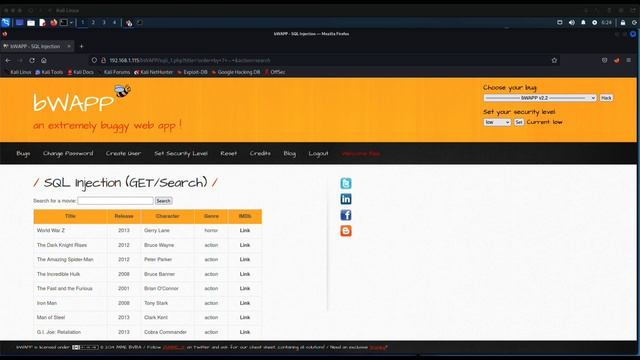The width and height of the screenshot is (640, 360).
Task: Open the Exploit-DB bookmark
Action: (x=192, y=72)
